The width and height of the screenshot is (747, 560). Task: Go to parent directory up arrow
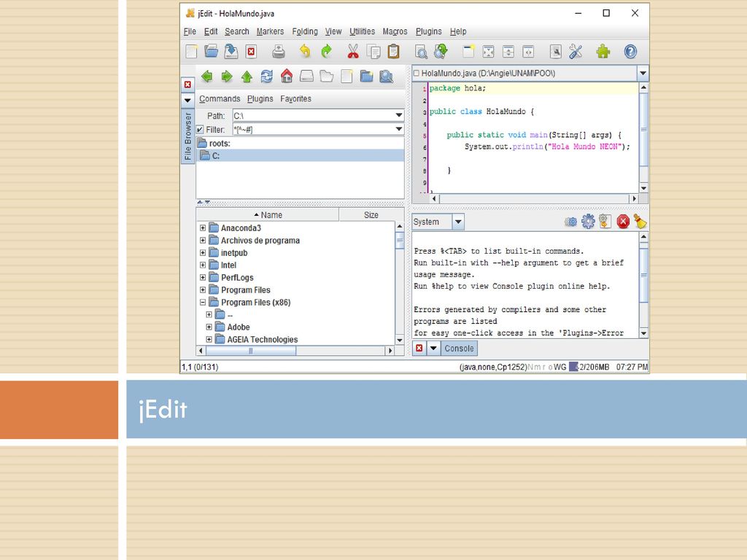[x=247, y=76]
